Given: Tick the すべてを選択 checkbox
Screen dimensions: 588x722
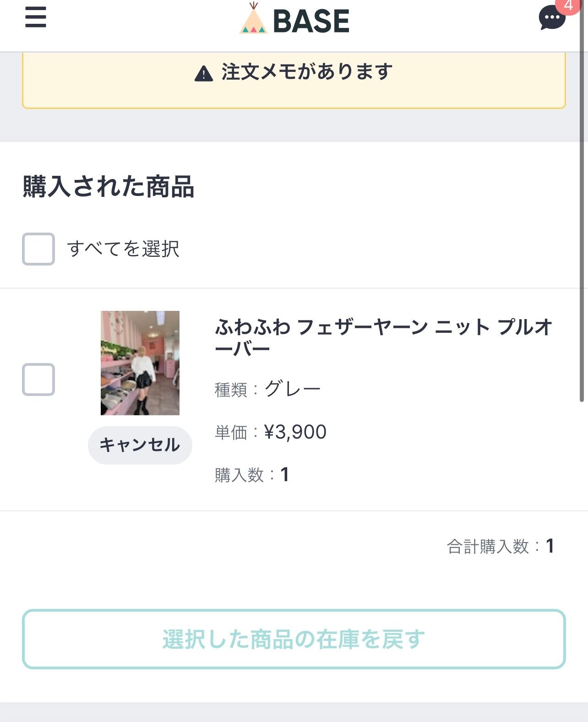Looking at the screenshot, I should [38, 249].
